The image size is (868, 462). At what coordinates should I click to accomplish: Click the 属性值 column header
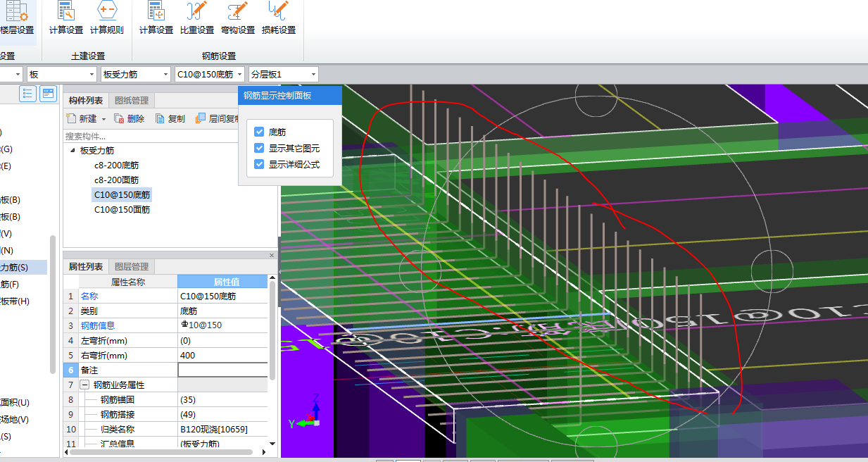(x=222, y=282)
